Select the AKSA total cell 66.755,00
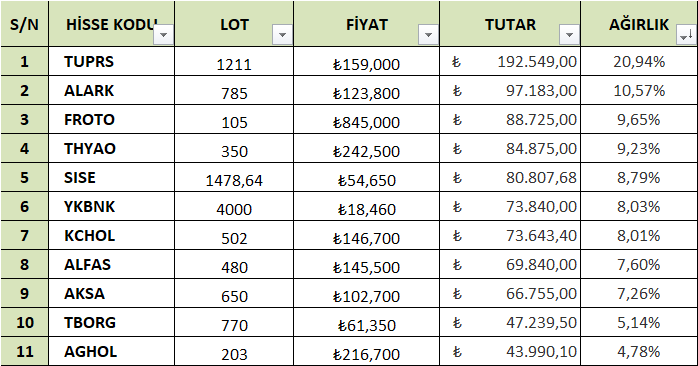This screenshot has height=366, width=698. pos(510,293)
